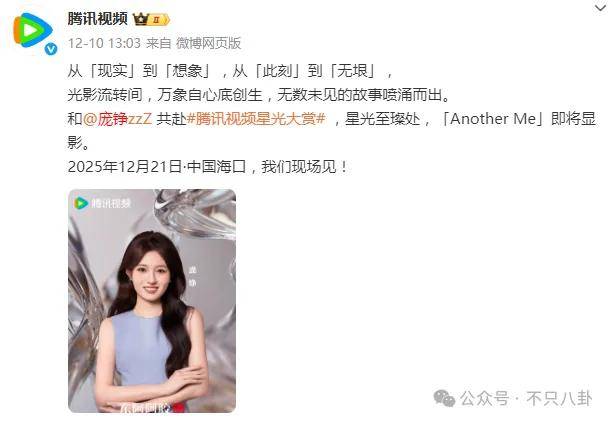Click the blue verified badge on avatar
This screenshot has width=612, height=422.
point(51,49)
